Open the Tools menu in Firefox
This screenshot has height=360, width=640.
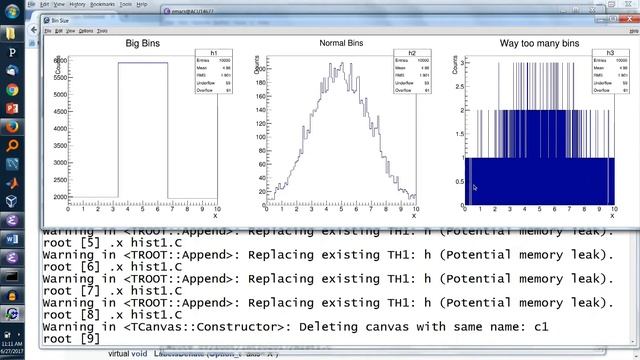(126, 4)
